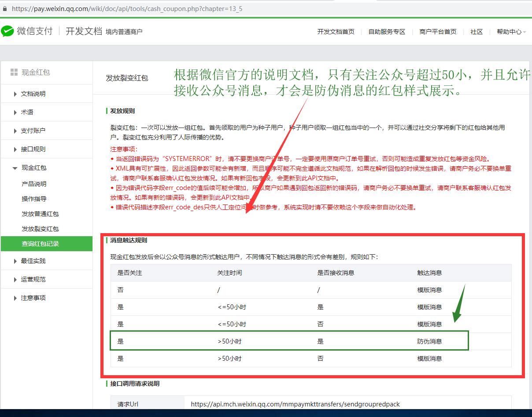Click the 防伪消息 table cell

pyautogui.click(x=429, y=341)
